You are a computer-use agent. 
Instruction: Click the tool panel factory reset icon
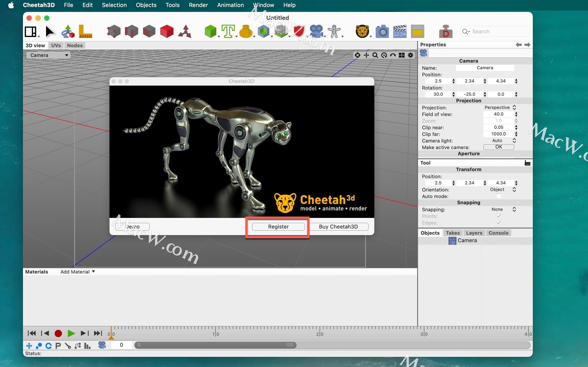click(x=527, y=163)
